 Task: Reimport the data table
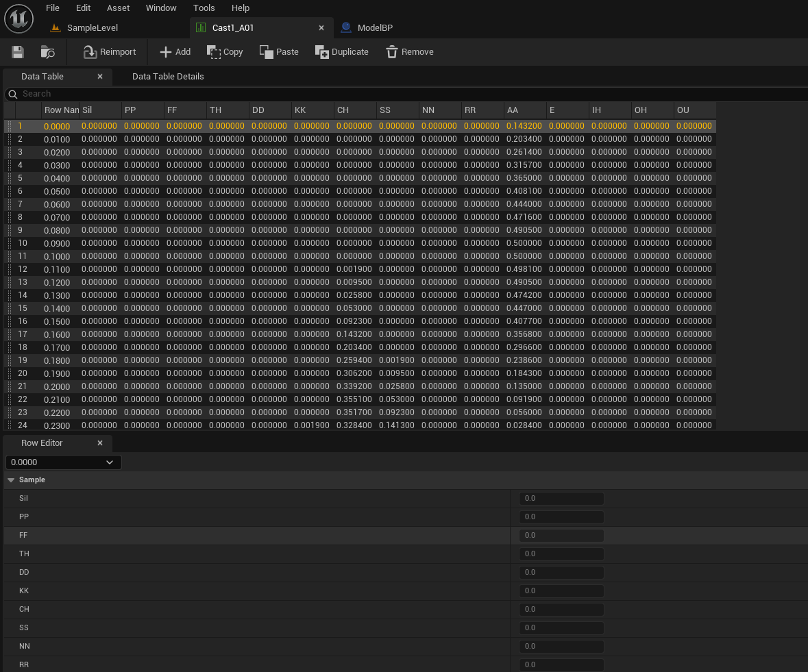pos(108,51)
